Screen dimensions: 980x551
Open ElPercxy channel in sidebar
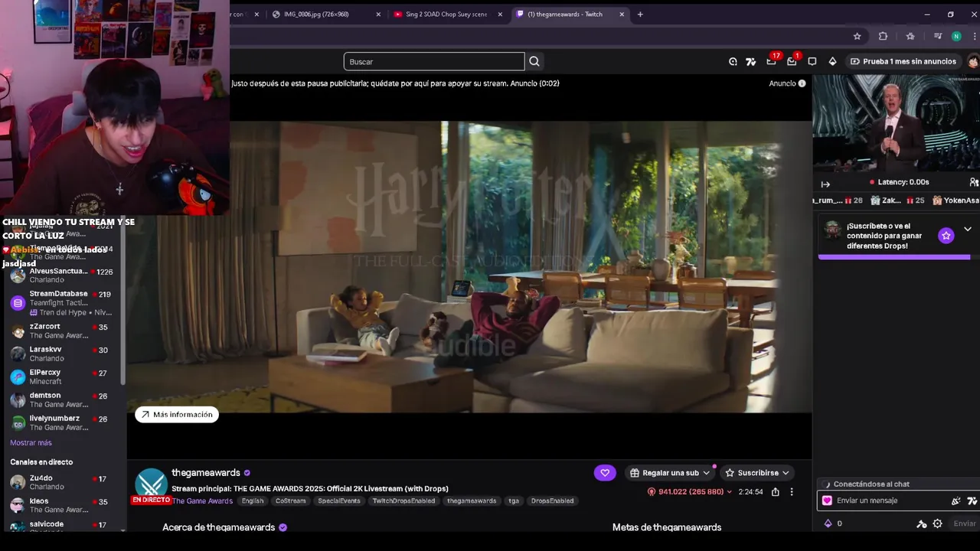click(x=62, y=377)
